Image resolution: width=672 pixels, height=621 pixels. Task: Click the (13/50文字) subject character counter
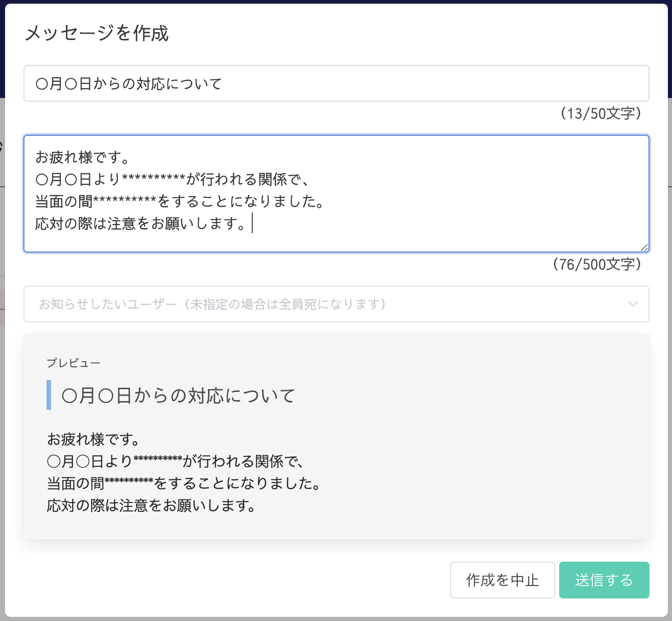pos(601,113)
